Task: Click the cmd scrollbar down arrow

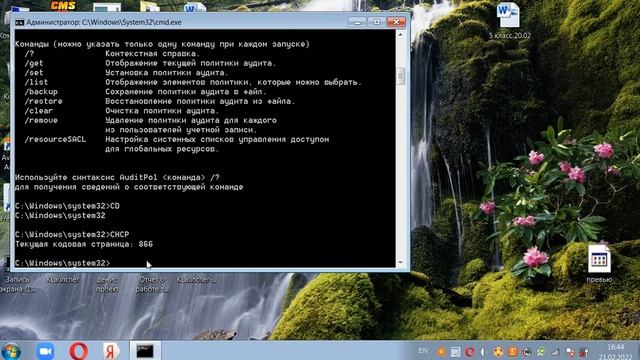Action: point(400,262)
